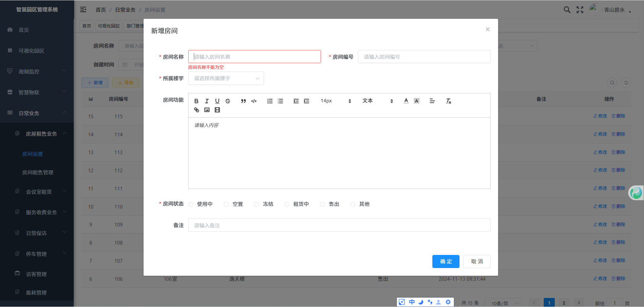
Task: Insert a link in the editor
Action: coord(197,110)
